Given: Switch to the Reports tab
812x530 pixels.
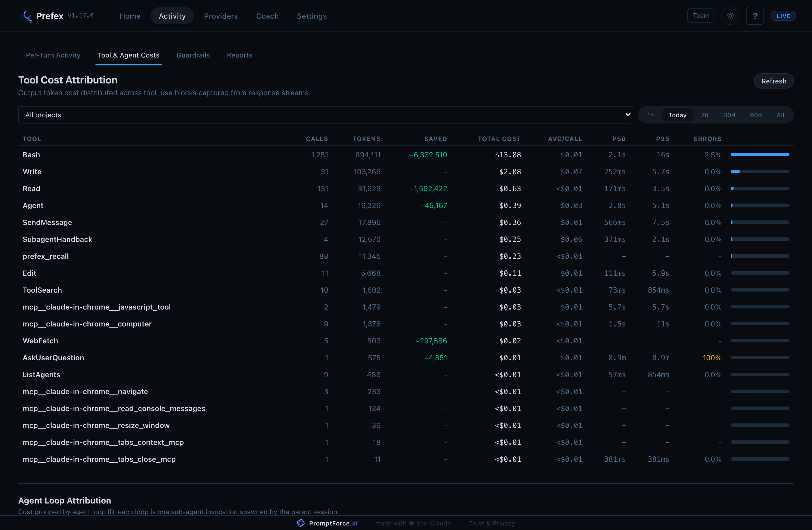Looking at the screenshot, I should tap(239, 55).
